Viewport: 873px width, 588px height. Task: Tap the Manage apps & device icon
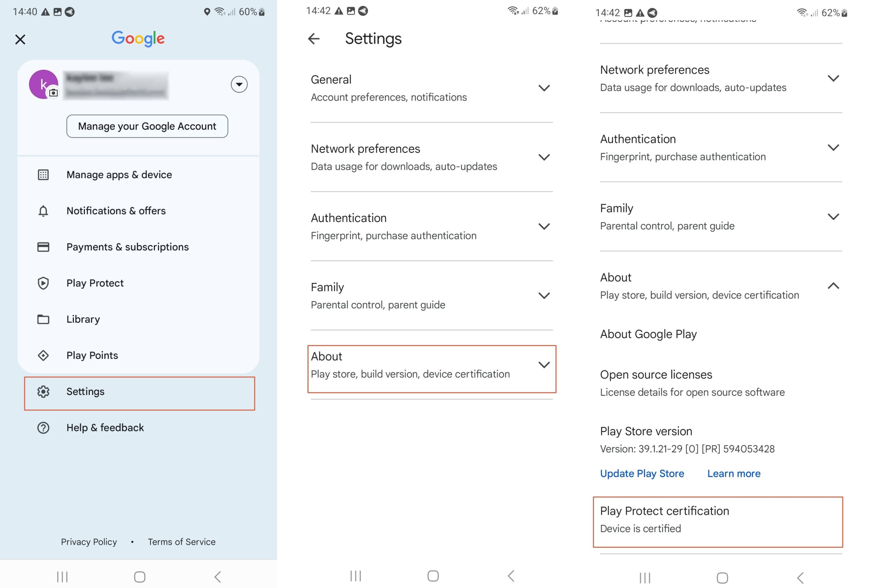point(43,174)
